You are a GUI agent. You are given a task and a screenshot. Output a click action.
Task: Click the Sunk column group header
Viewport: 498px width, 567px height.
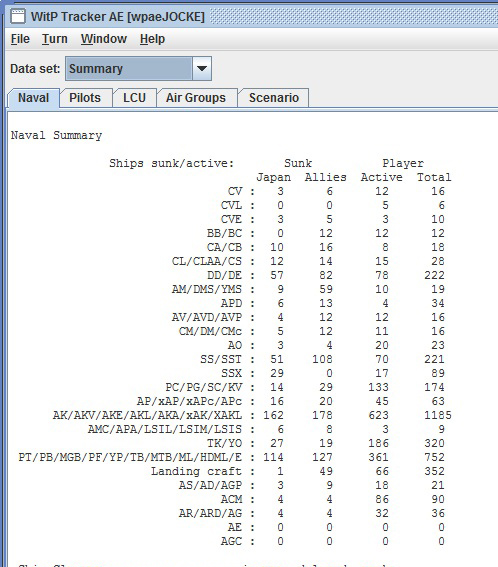(298, 163)
